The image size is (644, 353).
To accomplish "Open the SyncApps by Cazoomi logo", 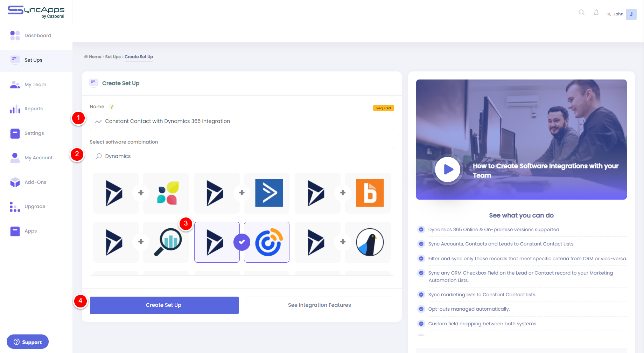I will point(36,12).
